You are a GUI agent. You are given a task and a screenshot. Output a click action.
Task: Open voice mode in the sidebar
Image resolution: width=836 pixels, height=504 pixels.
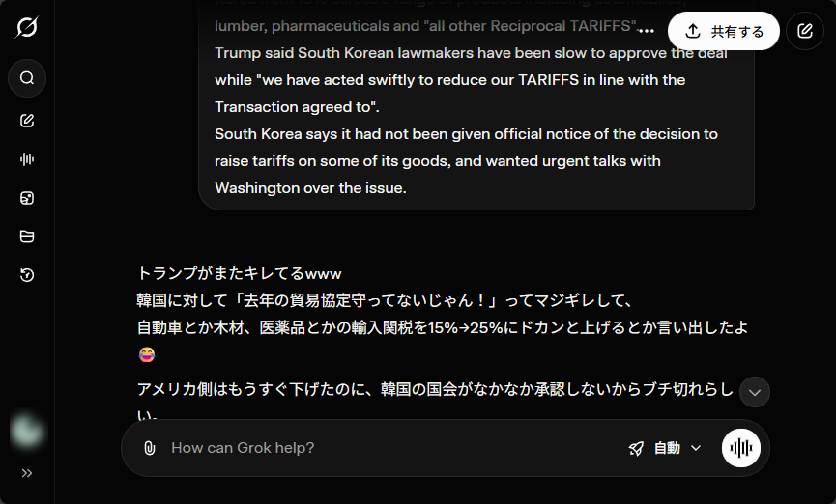(27, 159)
